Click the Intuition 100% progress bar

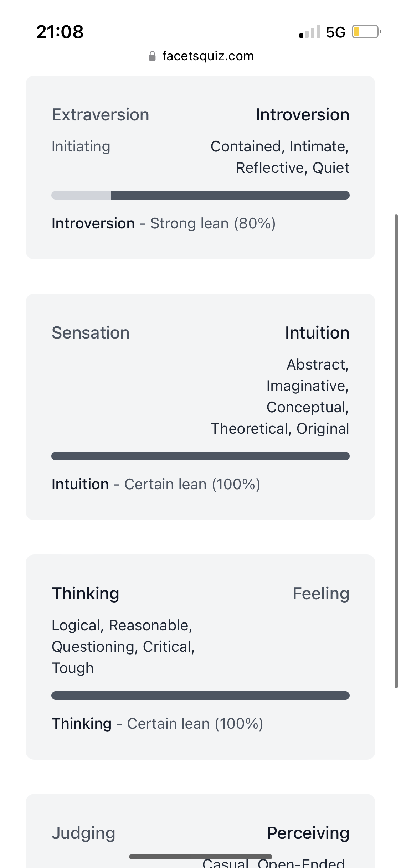pyautogui.click(x=200, y=456)
